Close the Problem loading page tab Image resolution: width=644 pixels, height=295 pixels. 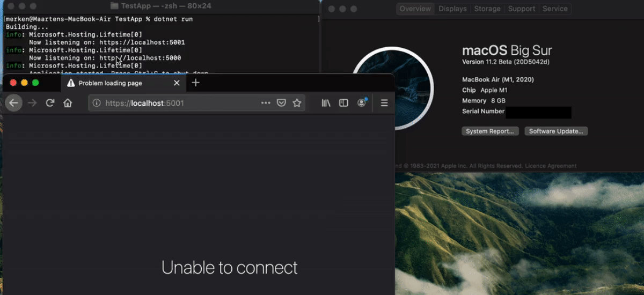point(177,83)
